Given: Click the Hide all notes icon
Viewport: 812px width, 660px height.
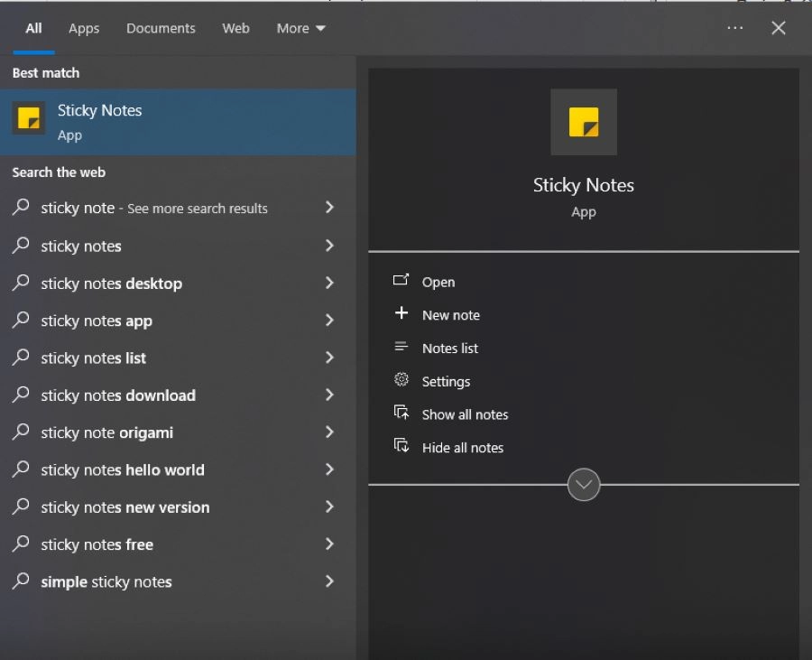Looking at the screenshot, I should tap(401, 446).
